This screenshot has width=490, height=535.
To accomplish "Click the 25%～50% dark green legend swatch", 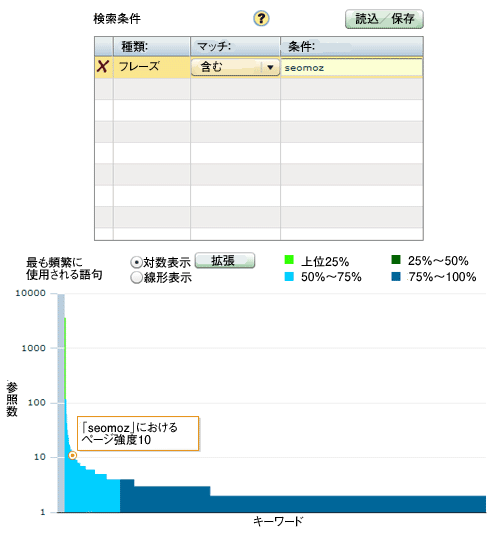I will [x=396, y=260].
